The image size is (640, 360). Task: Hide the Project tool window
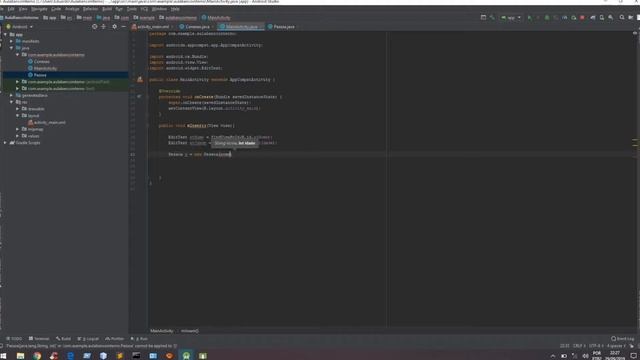click(124, 27)
